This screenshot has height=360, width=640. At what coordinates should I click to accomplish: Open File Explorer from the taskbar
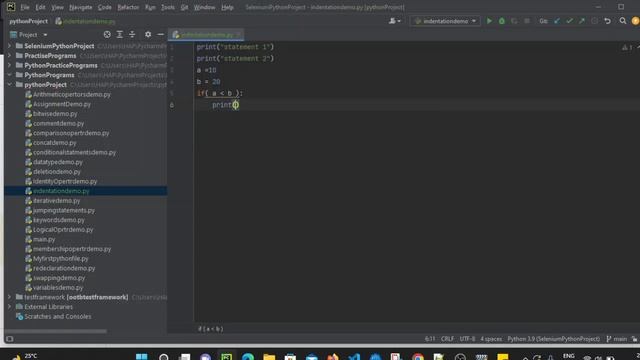269,357
